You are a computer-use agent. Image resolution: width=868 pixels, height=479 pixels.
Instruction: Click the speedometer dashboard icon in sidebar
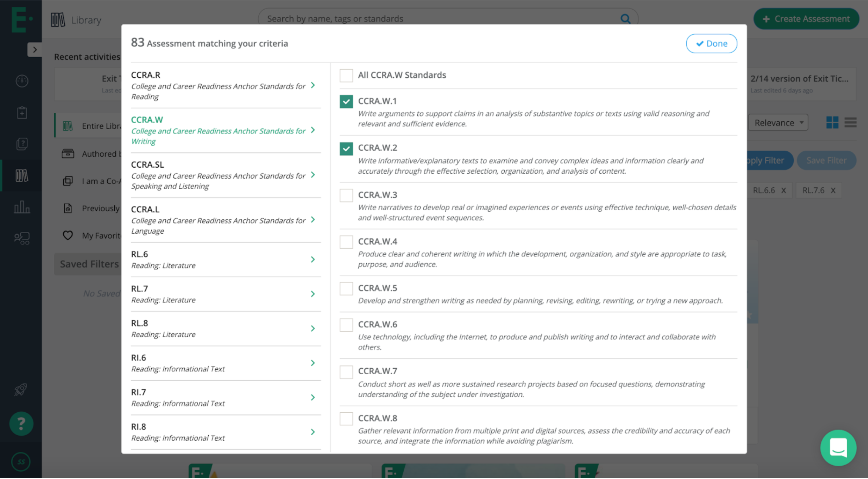pos(21,81)
